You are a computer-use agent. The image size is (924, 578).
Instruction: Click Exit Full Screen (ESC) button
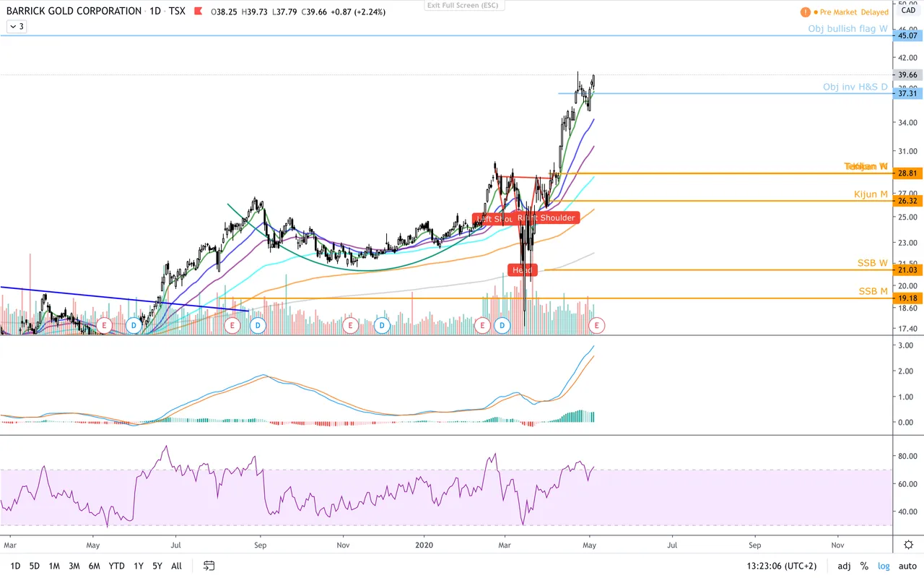pos(464,5)
